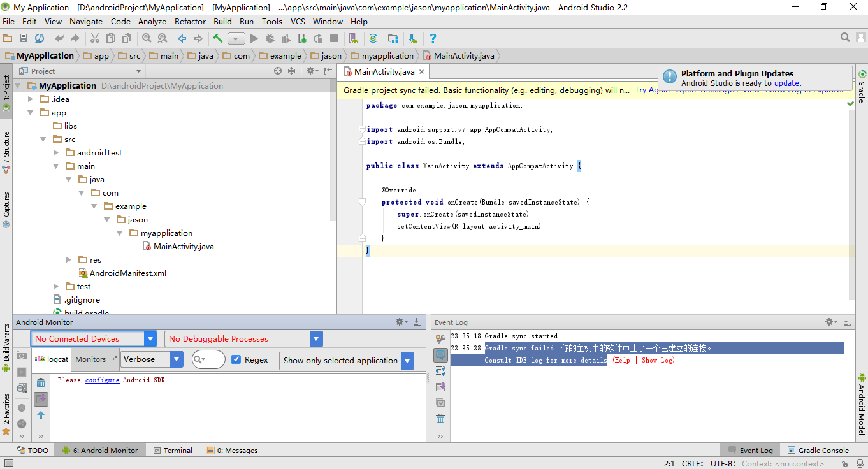This screenshot has width=868, height=469.
Task: Clear Event Log using trash icon
Action: pyautogui.click(x=440, y=419)
